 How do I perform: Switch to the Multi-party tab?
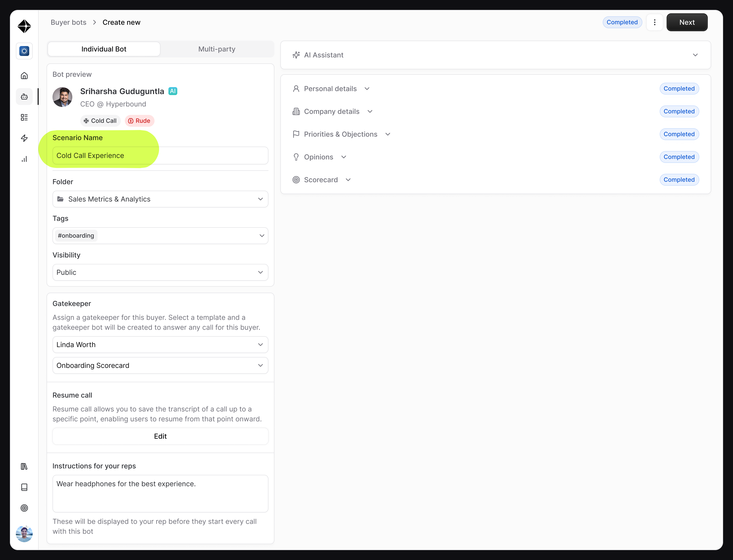tap(217, 49)
